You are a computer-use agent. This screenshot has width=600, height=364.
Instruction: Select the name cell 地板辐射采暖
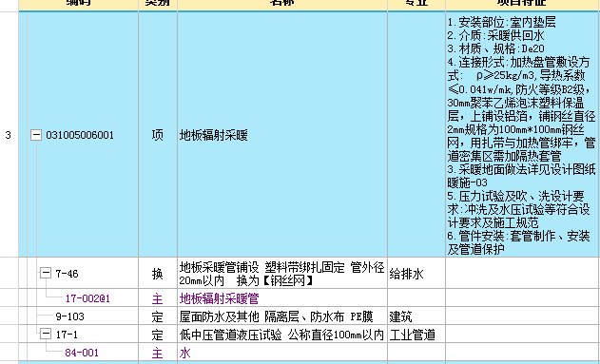(282, 135)
